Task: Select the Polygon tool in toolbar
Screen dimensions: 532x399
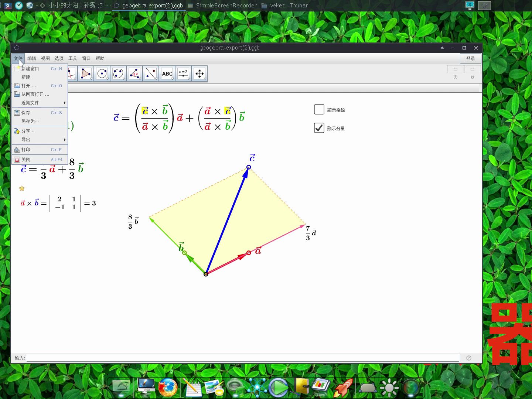Action: (x=86, y=74)
